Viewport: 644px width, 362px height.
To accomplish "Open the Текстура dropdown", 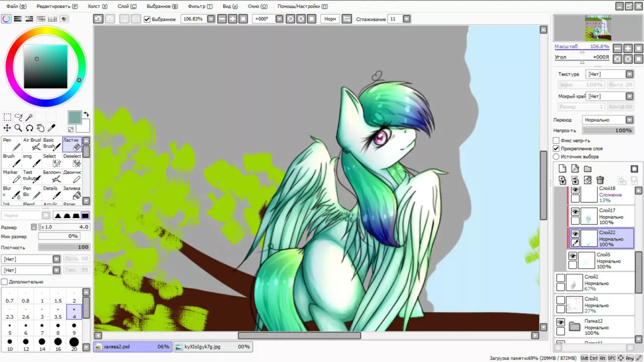I will coord(629,74).
